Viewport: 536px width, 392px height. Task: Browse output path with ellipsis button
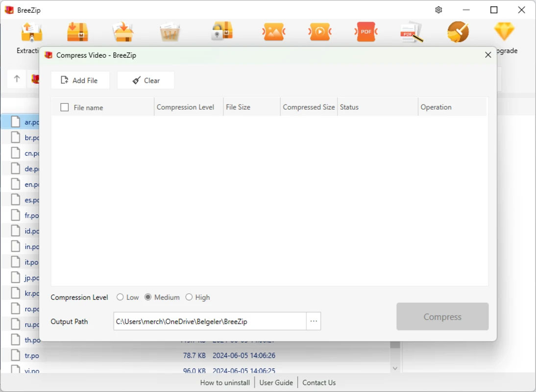coord(314,321)
